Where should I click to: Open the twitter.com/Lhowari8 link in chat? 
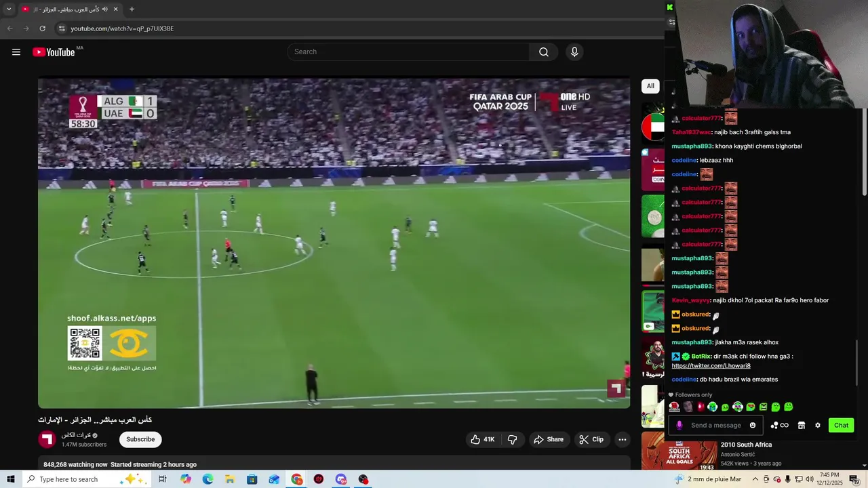click(x=711, y=366)
